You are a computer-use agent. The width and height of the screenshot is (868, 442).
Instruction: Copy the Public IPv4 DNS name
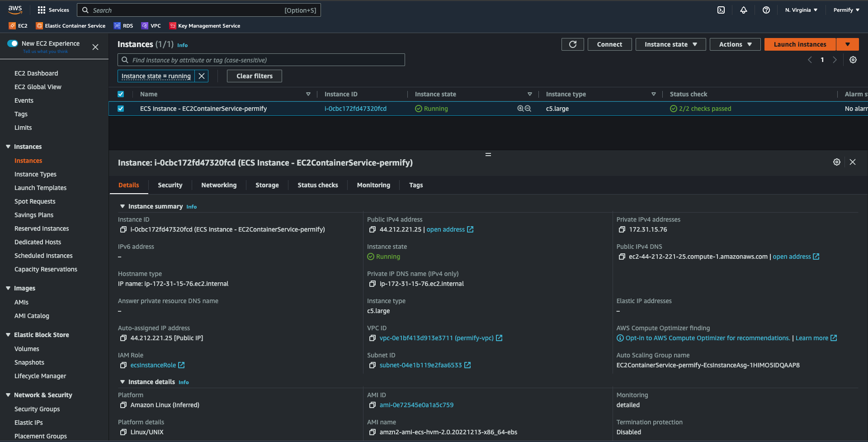tap(622, 257)
